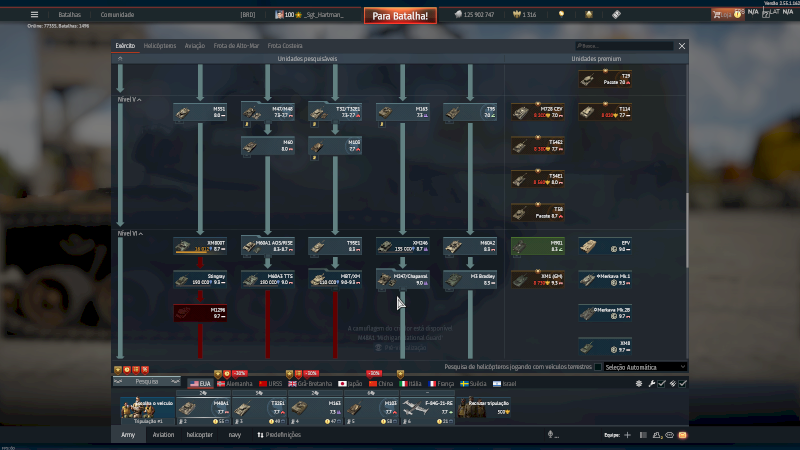Switch to the Helicópteros tab

coord(160,46)
